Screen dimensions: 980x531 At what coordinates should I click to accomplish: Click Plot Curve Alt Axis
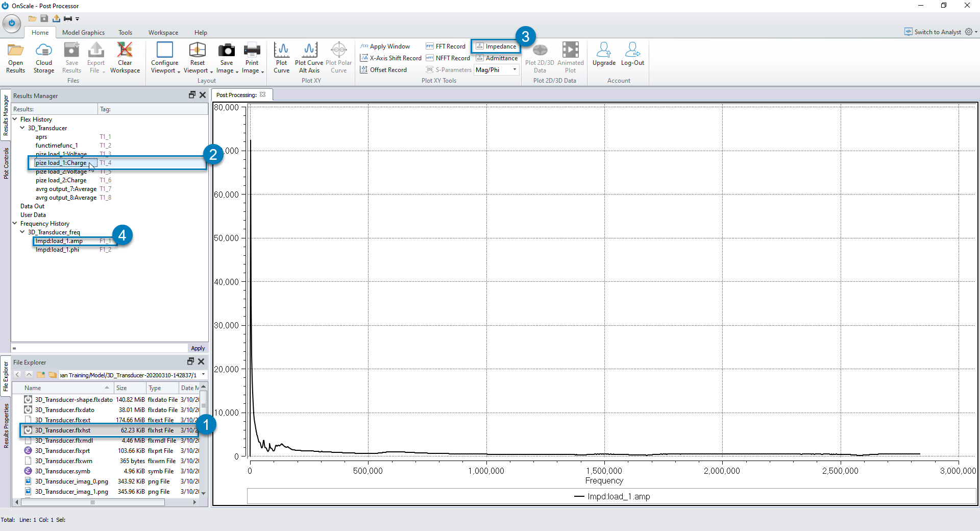[x=309, y=58]
